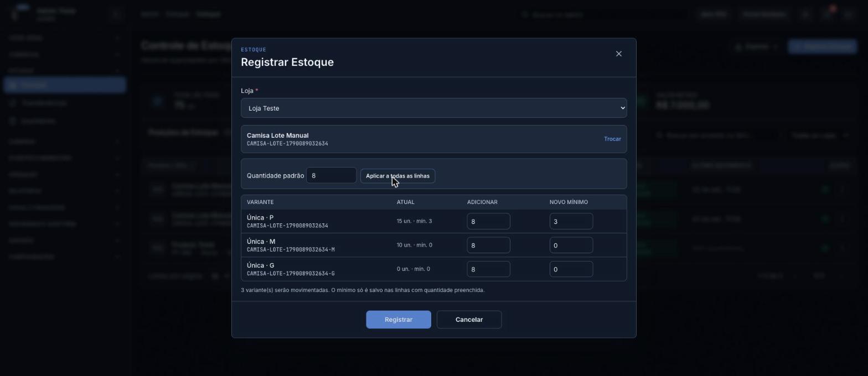Click the SKU CAMISA-LOTE-1790089032634-M
This screenshot has width=868, height=376.
click(x=291, y=250)
